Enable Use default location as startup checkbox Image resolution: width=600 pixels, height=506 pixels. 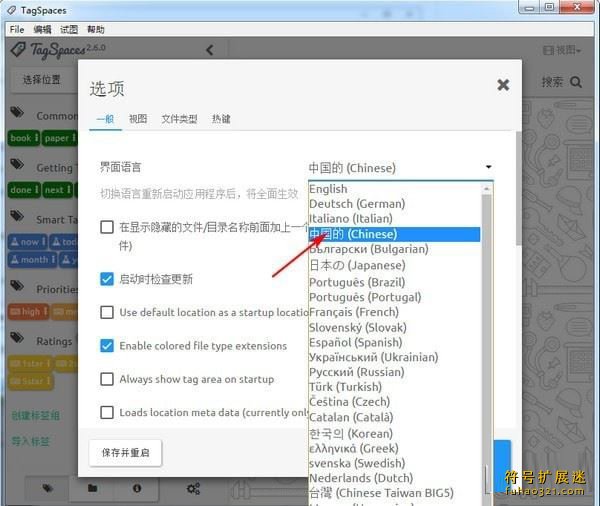107,312
